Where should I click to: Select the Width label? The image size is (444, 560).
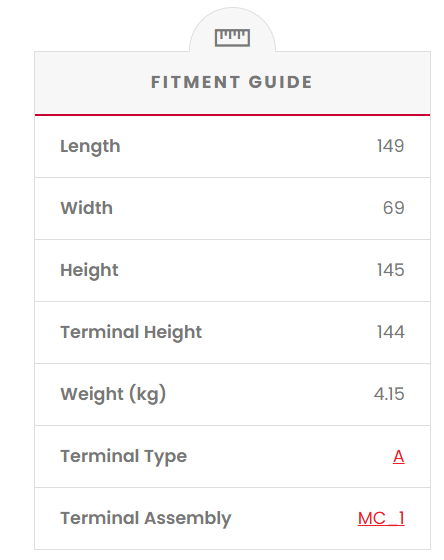tap(86, 208)
